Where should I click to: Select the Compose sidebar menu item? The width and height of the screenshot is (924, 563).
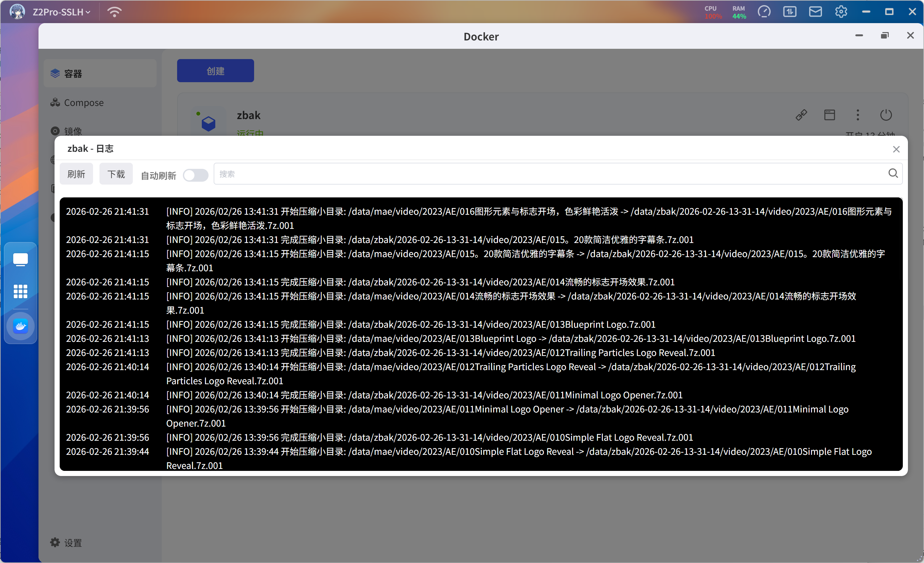coord(84,102)
